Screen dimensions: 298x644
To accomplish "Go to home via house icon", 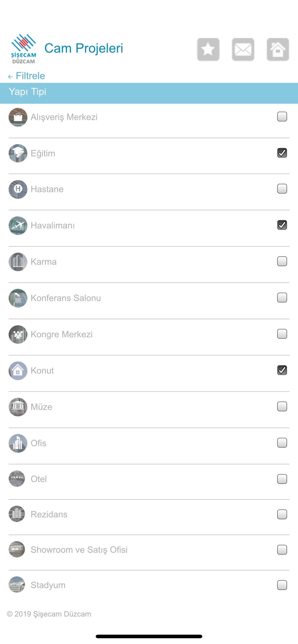I will (278, 50).
